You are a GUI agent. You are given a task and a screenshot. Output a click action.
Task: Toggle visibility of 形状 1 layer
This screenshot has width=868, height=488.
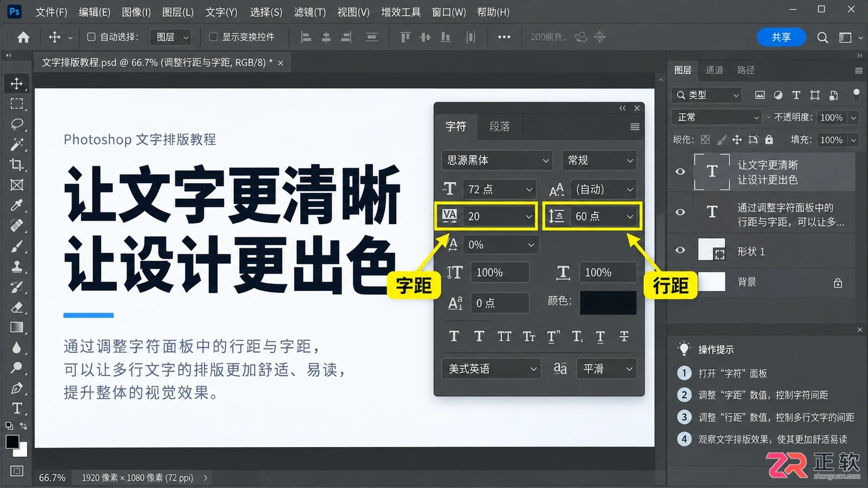coord(681,250)
